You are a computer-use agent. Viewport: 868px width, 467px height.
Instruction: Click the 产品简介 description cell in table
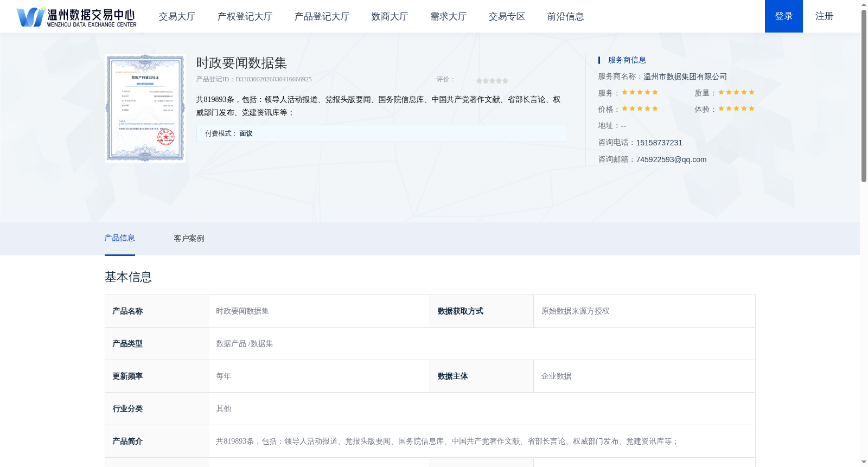click(x=482, y=442)
